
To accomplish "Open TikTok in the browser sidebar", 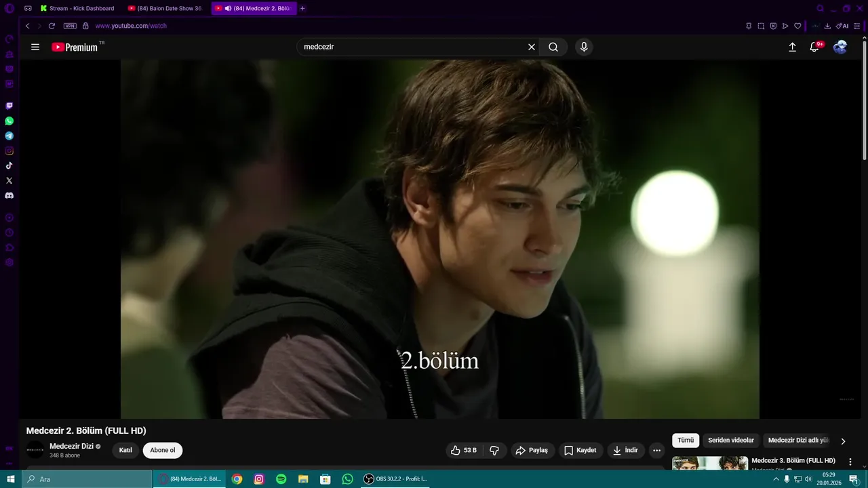I will (9, 165).
